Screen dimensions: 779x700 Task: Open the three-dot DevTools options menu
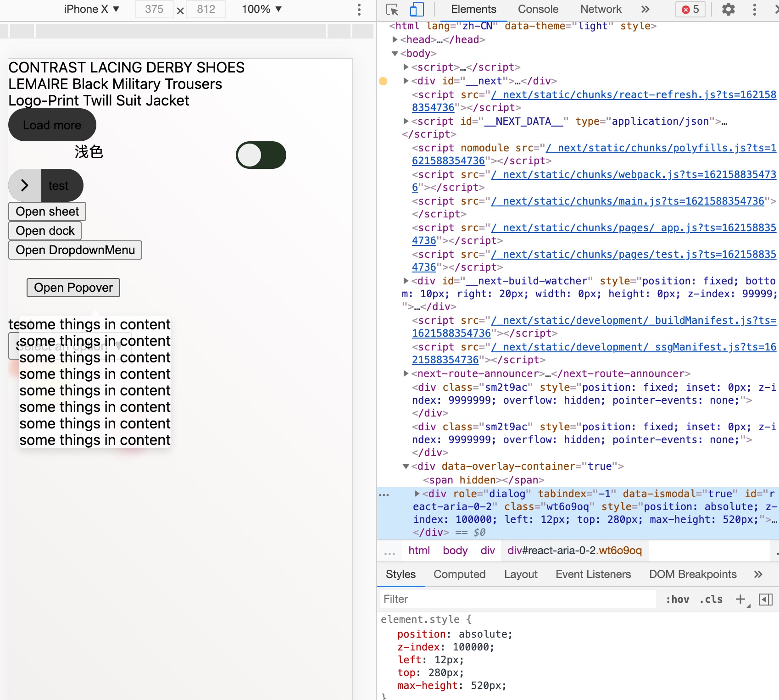[755, 9]
